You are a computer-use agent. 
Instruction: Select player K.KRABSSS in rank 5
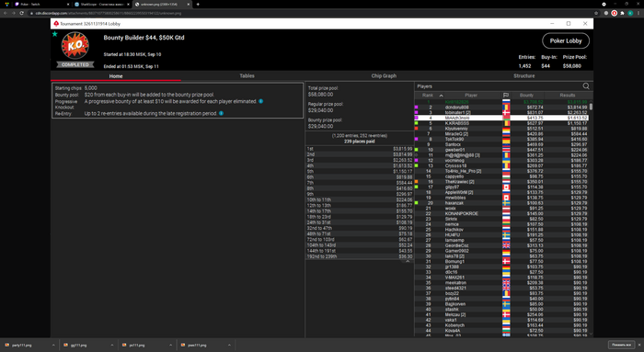pos(501,123)
